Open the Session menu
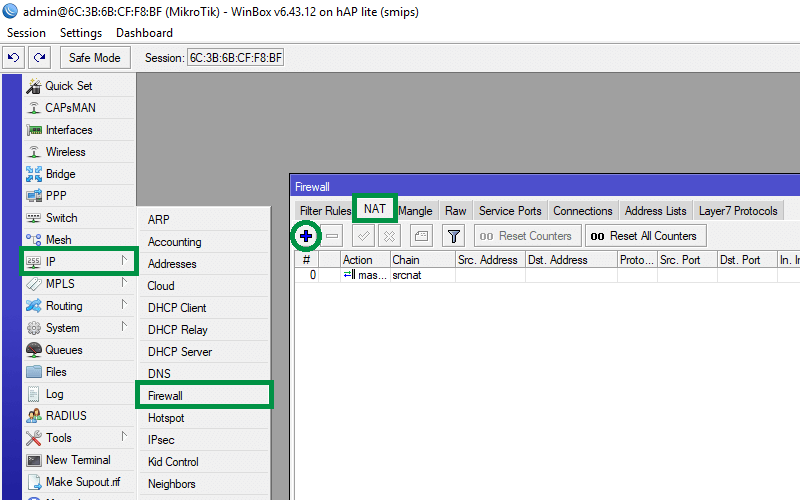This screenshot has height=500, width=800. [x=26, y=33]
